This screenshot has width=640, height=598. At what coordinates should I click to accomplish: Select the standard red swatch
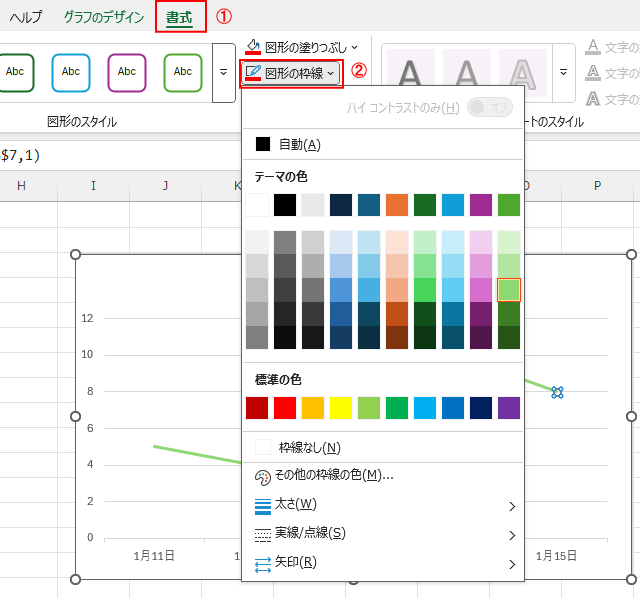(x=285, y=408)
